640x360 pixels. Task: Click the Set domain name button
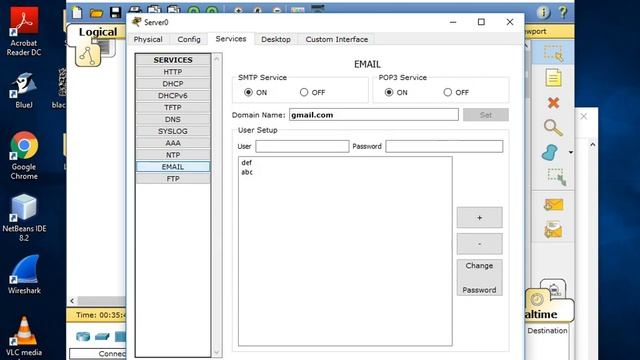point(486,115)
